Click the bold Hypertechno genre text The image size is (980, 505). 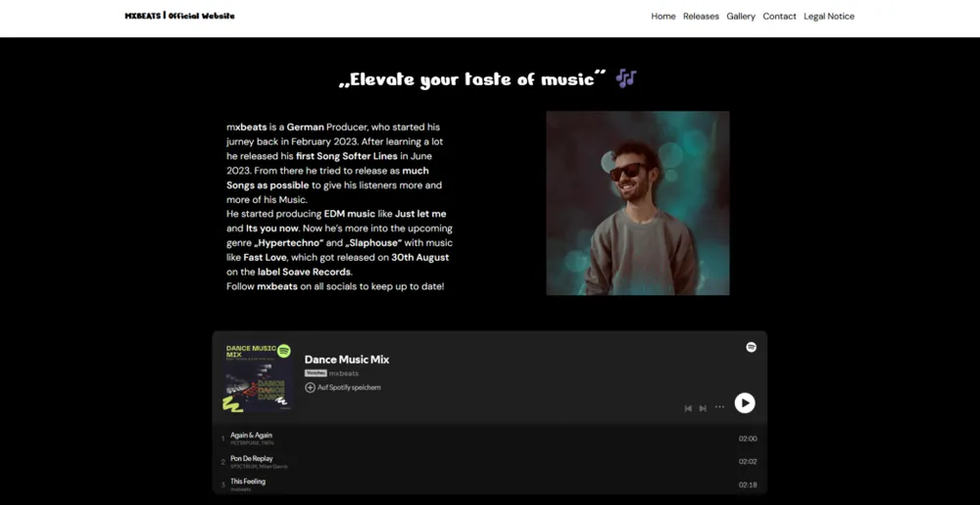point(289,242)
